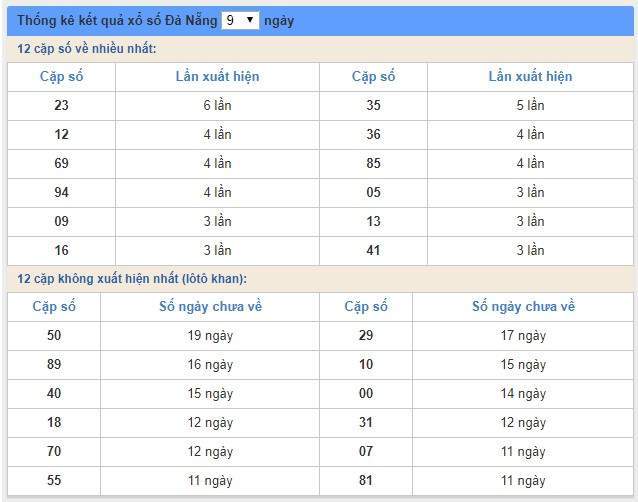The image size is (638, 502).
Task: Select pair number 94
Action: click(61, 192)
